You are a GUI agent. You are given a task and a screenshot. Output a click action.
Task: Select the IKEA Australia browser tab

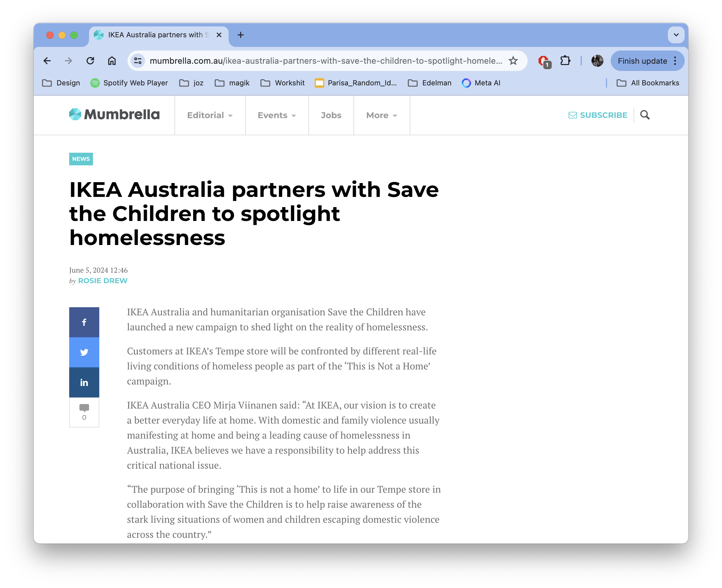click(x=158, y=35)
